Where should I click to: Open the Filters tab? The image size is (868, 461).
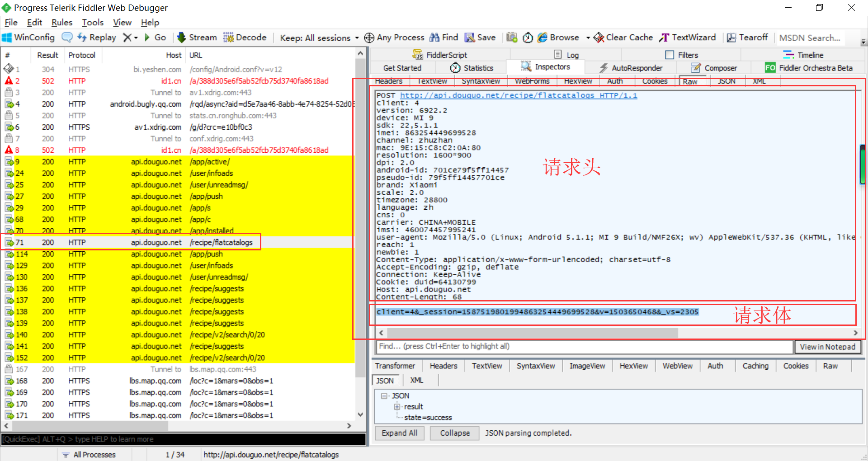[x=682, y=55]
